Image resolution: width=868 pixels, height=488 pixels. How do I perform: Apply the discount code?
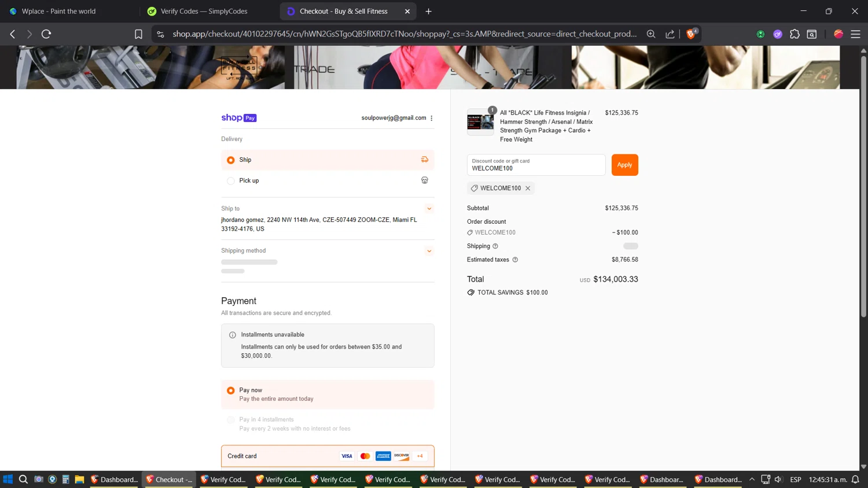pos(624,165)
